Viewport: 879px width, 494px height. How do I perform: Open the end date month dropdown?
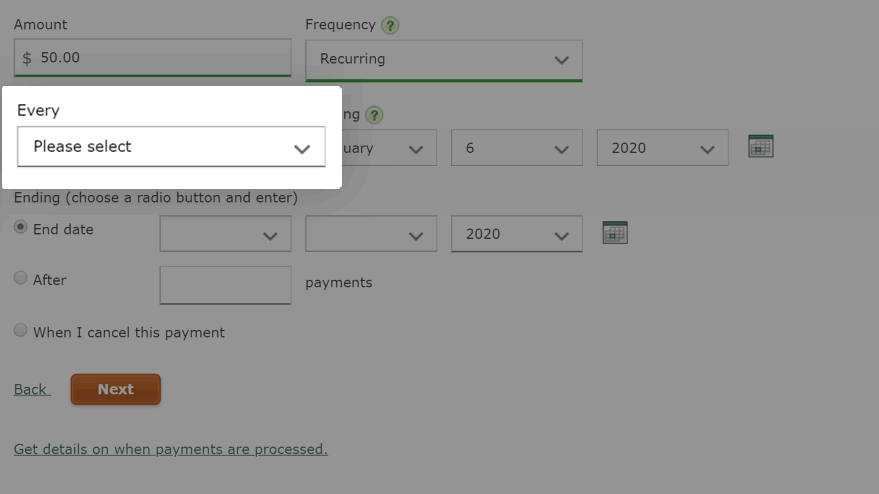(x=225, y=234)
